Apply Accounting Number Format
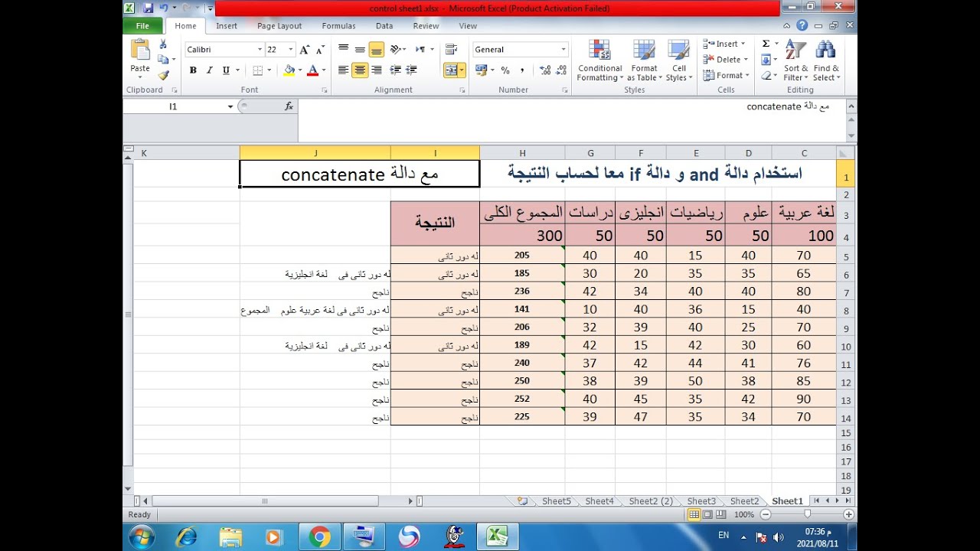The height and width of the screenshot is (551, 980). (x=481, y=70)
